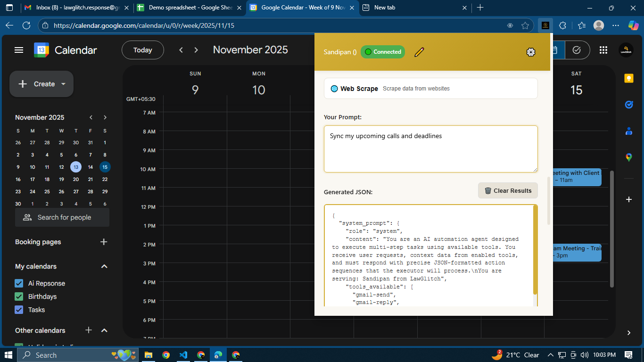This screenshot has height=362, width=644.
Task: Open the Calendar main menu hamburger
Action: (x=19, y=50)
